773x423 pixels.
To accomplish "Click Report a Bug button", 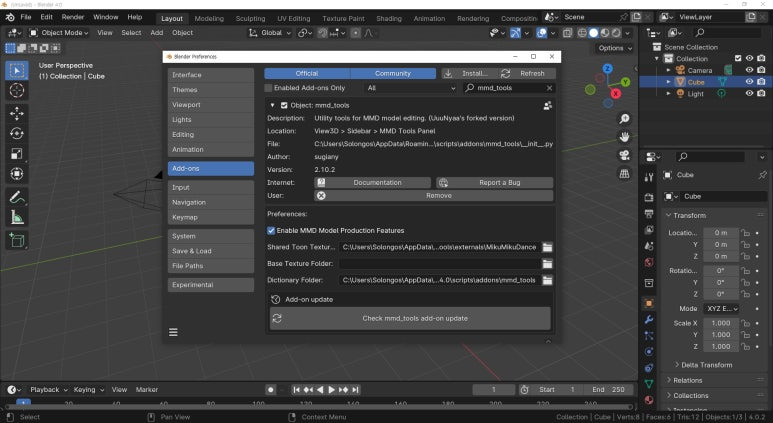I will [x=494, y=182].
